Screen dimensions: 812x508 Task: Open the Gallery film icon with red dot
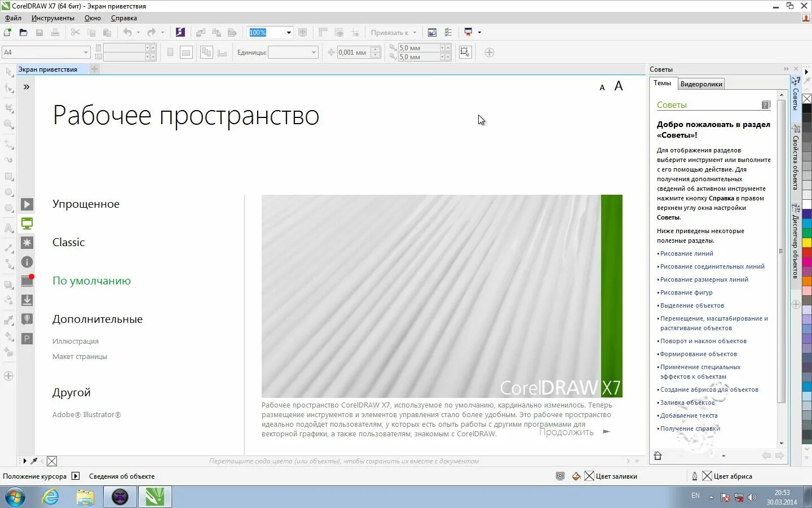coord(27,281)
